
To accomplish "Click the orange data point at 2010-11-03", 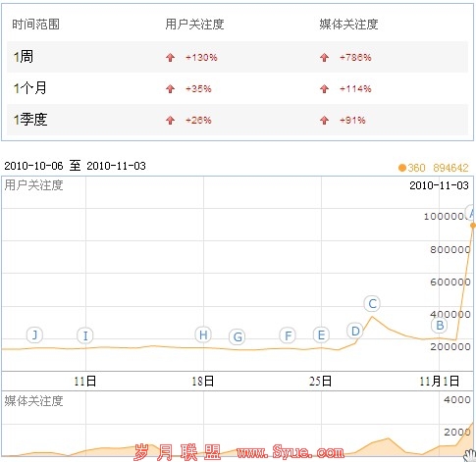I will (x=473, y=226).
